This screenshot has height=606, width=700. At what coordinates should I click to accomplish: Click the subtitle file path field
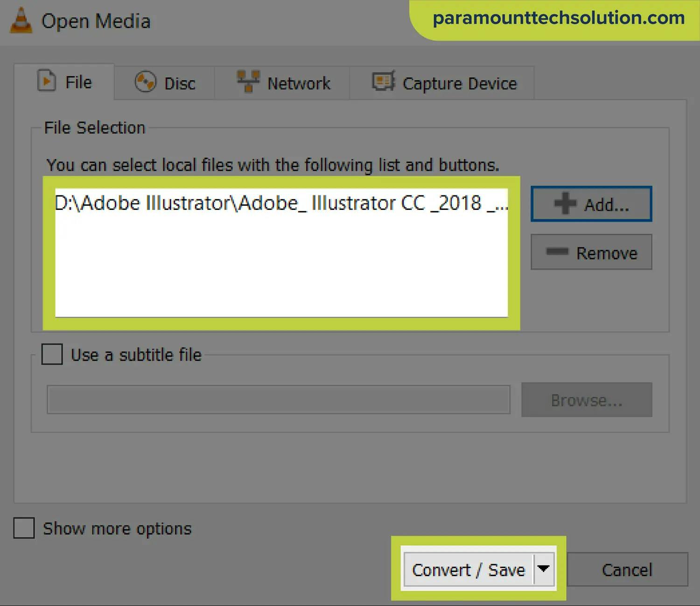point(278,400)
